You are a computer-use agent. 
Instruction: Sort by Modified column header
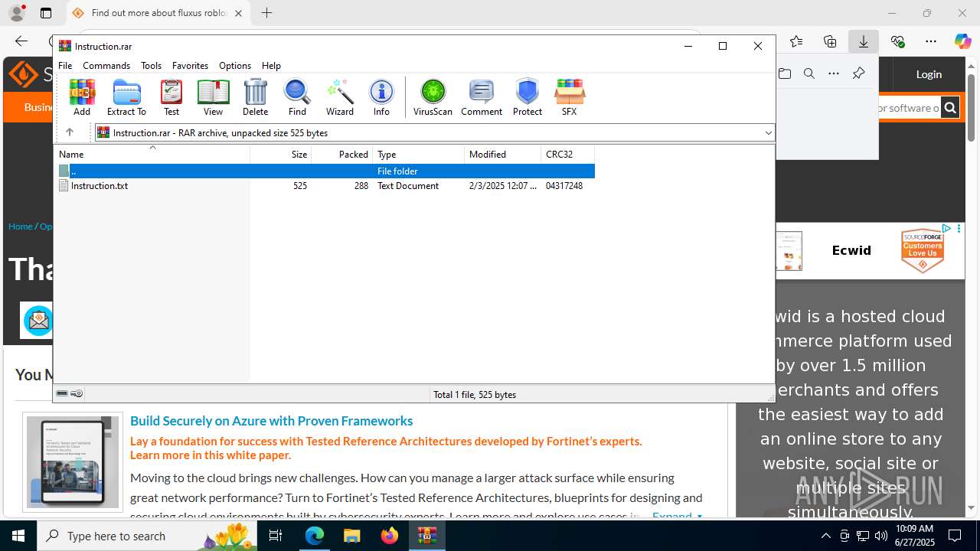coord(502,154)
